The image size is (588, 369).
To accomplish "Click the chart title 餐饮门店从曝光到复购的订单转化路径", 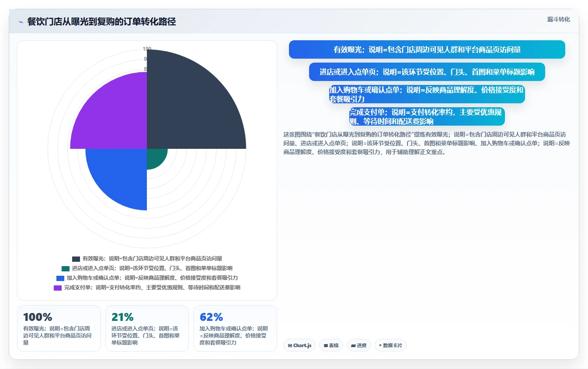I will [x=101, y=21].
